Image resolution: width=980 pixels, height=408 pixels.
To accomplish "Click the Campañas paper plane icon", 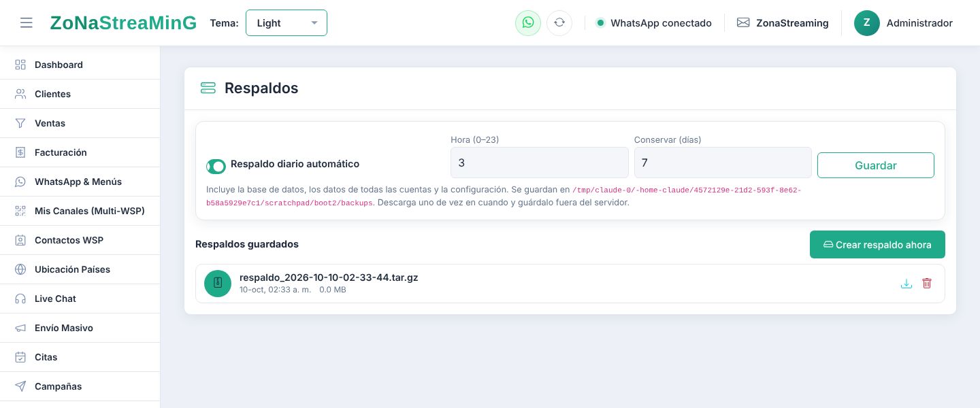I will click(x=20, y=386).
